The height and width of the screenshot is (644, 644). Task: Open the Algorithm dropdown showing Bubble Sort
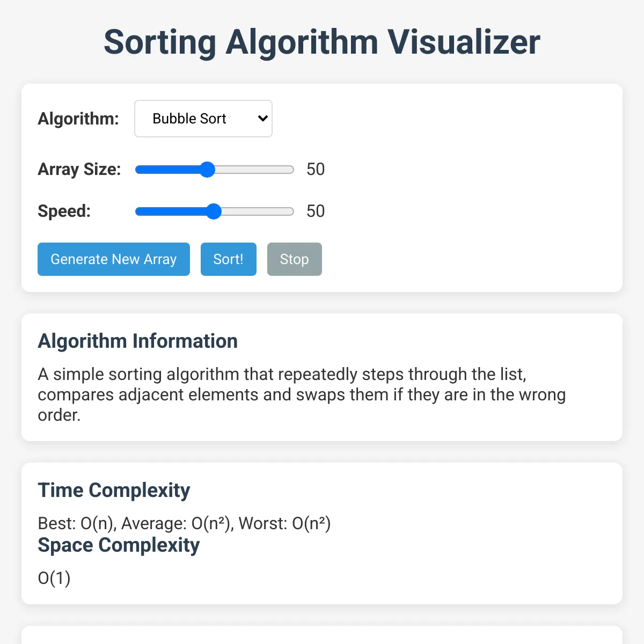pos(203,119)
